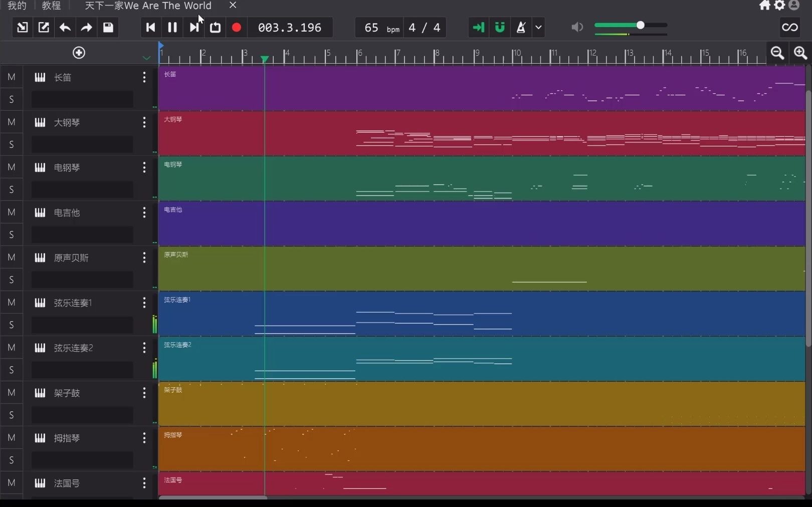Solo the 大钢琴 track
This screenshot has height=507, width=812.
click(12, 145)
